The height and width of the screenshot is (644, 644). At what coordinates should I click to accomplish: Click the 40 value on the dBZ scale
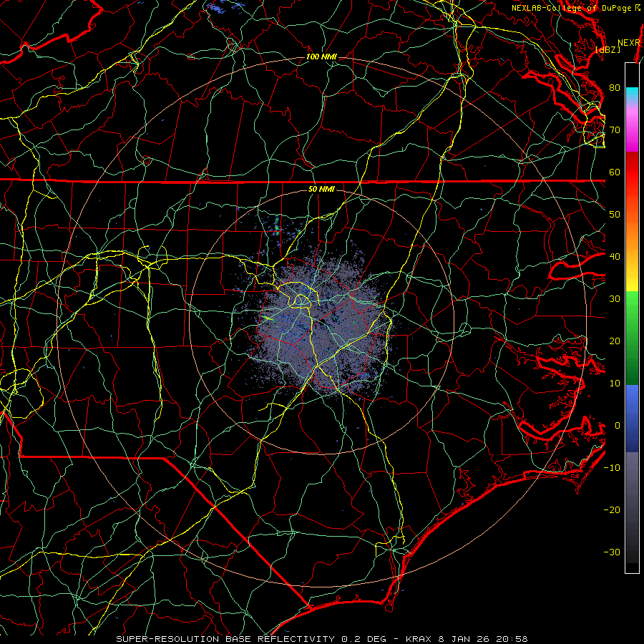[x=615, y=257]
